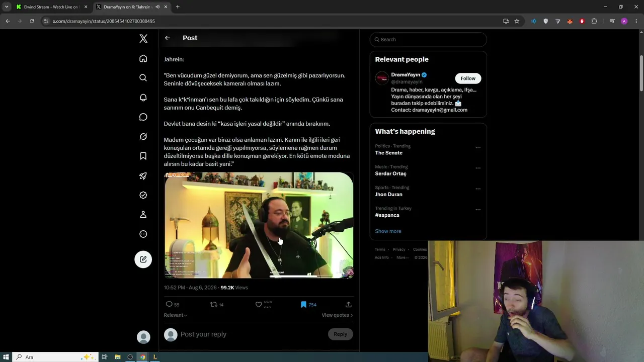644x362 pixels.
Task: Go to Home in X sidebar
Action: click(x=143, y=58)
